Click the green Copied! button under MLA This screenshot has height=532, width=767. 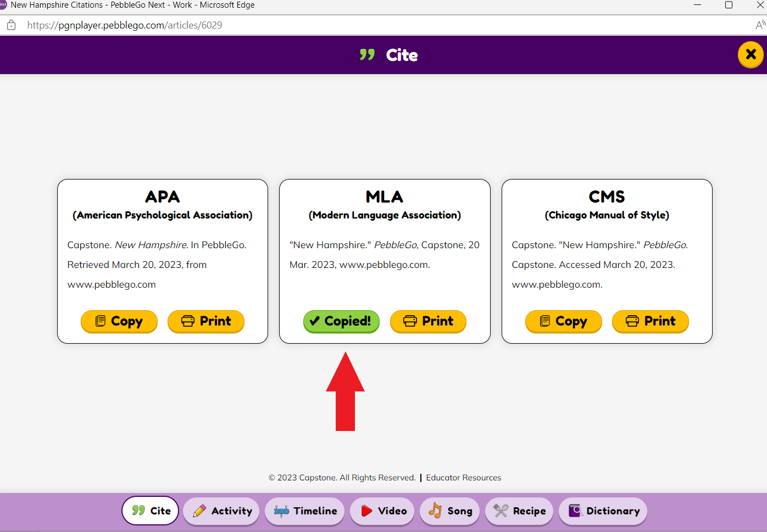[341, 321]
